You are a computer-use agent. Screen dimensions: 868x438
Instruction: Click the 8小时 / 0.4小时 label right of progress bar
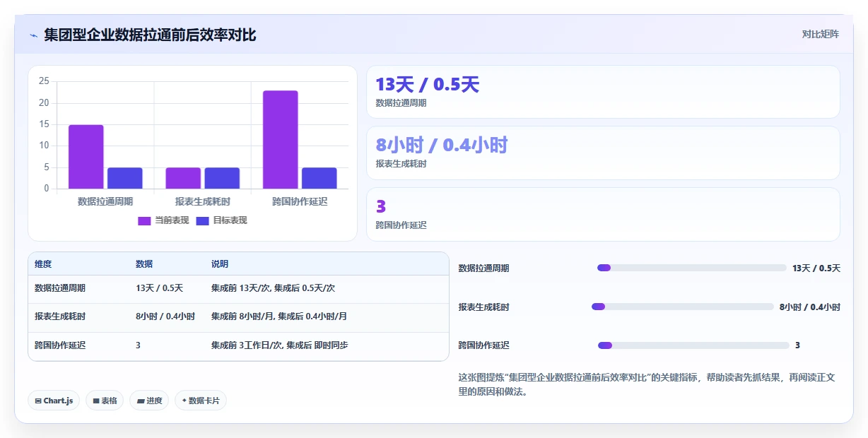[x=810, y=307]
